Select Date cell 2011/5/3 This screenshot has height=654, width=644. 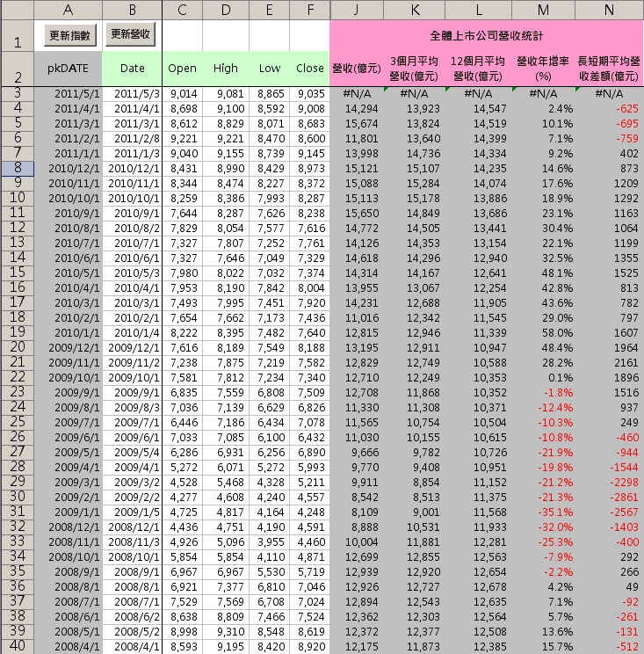pyautogui.click(x=132, y=94)
